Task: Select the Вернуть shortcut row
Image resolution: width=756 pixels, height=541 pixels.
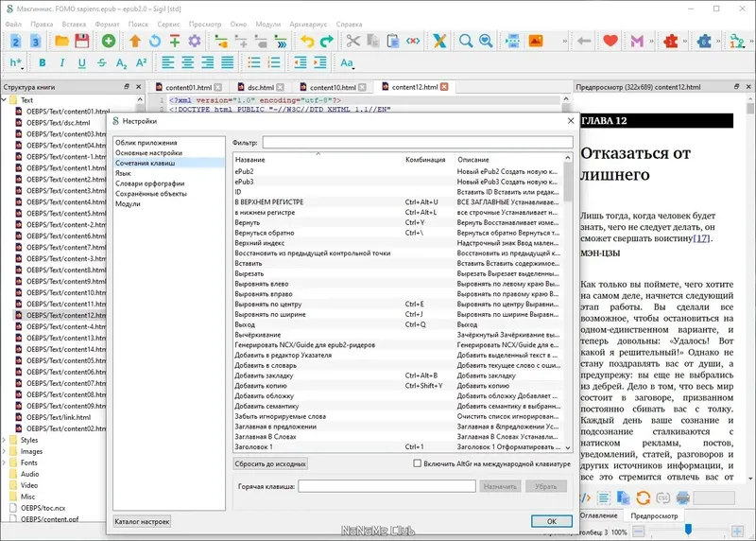Action: [398, 222]
